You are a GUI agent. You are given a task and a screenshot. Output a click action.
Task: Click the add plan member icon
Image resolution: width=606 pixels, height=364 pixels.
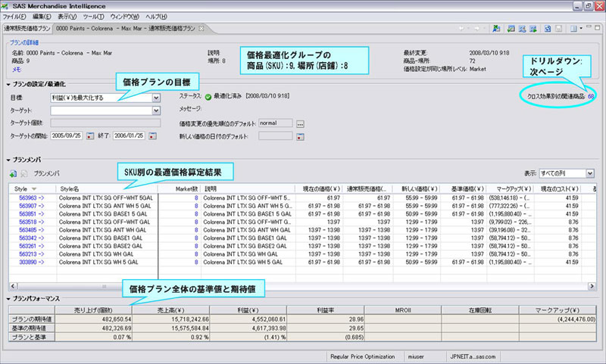[13, 174]
